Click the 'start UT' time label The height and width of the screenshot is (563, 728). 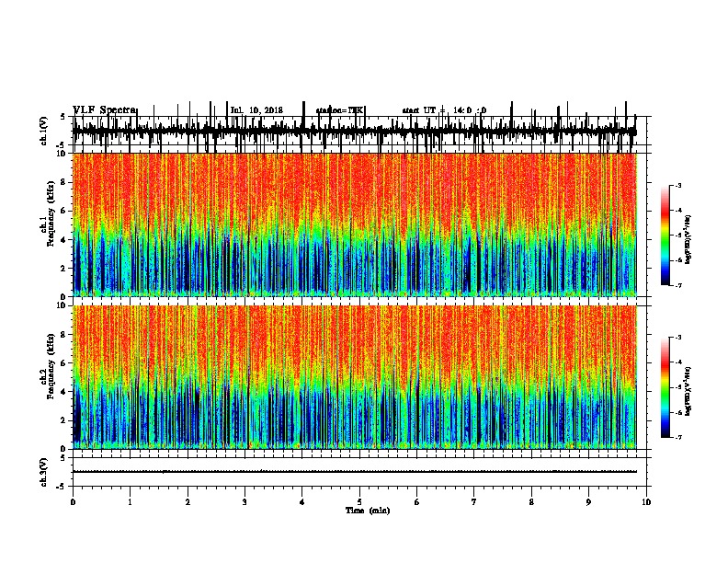click(444, 110)
